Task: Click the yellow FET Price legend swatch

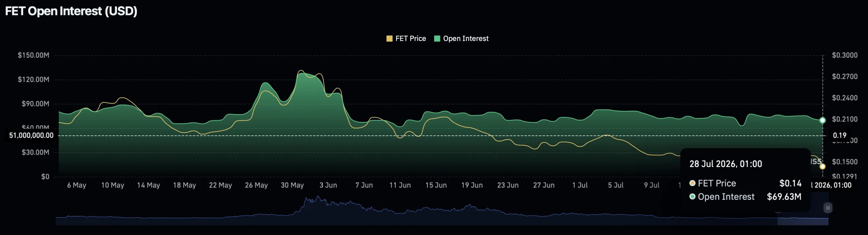Action: click(x=389, y=39)
